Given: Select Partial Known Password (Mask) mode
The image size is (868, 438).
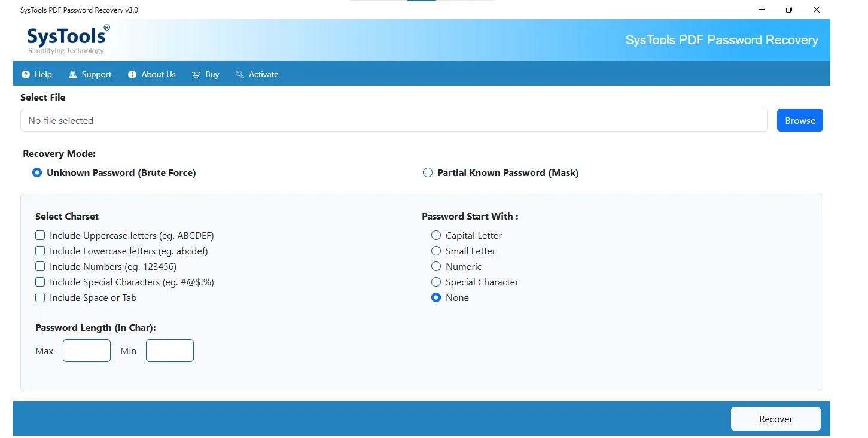Looking at the screenshot, I should click(428, 172).
